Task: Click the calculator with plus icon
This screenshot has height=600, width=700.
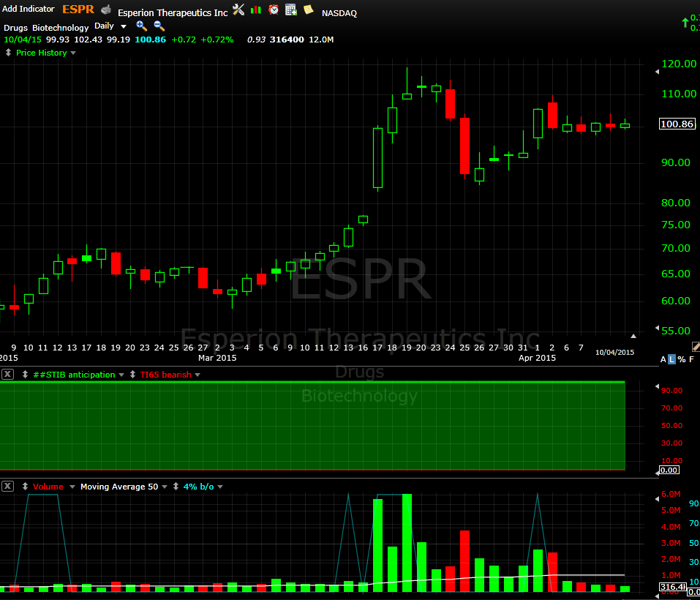Action: point(291,10)
